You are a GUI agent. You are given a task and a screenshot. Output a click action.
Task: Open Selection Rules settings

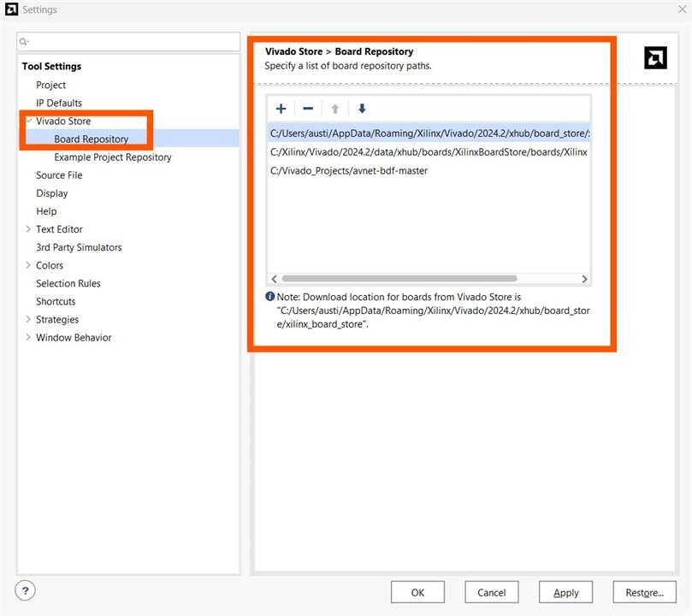click(68, 283)
